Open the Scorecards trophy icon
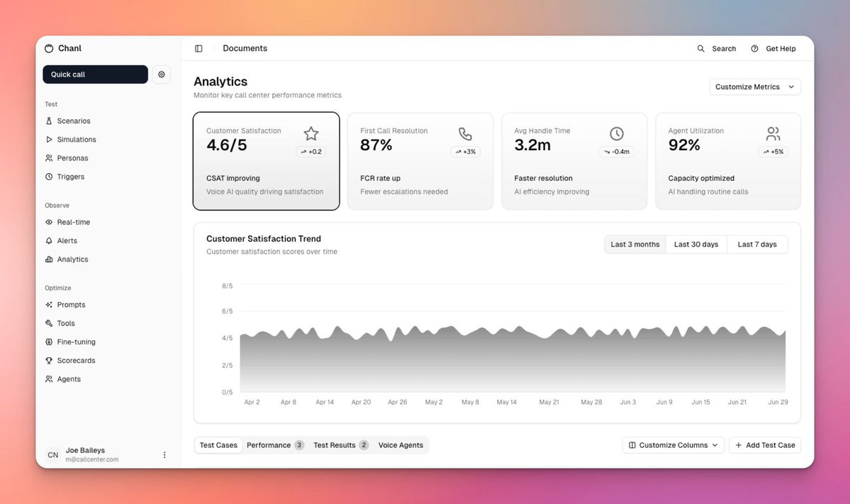Viewport: 850px width, 504px height. pyautogui.click(x=49, y=360)
